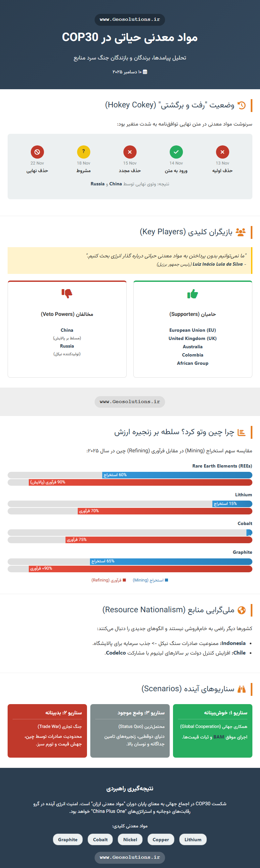
Task: Click the Geosolutions.ir link in the header
Action: coord(130,19)
